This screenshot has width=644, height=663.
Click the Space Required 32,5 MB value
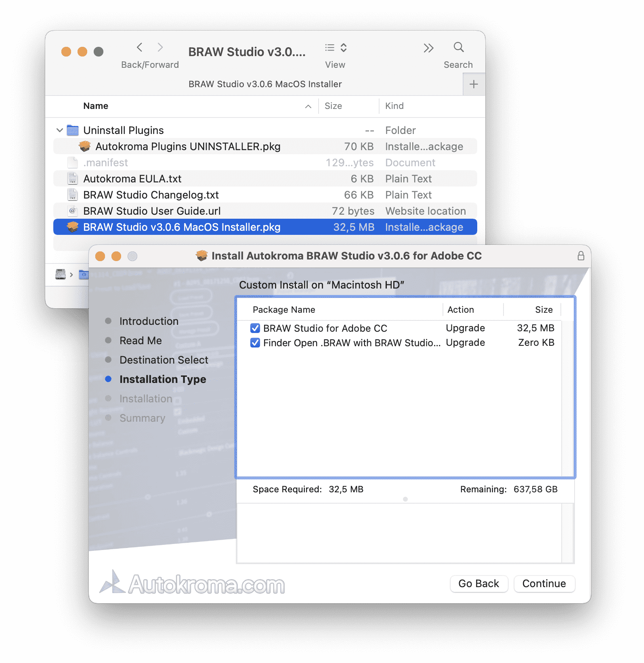click(x=346, y=489)
